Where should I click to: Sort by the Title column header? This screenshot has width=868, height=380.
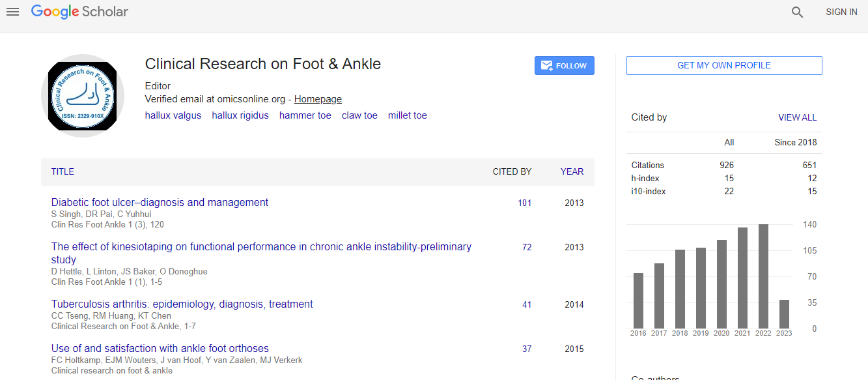point(63,171)
